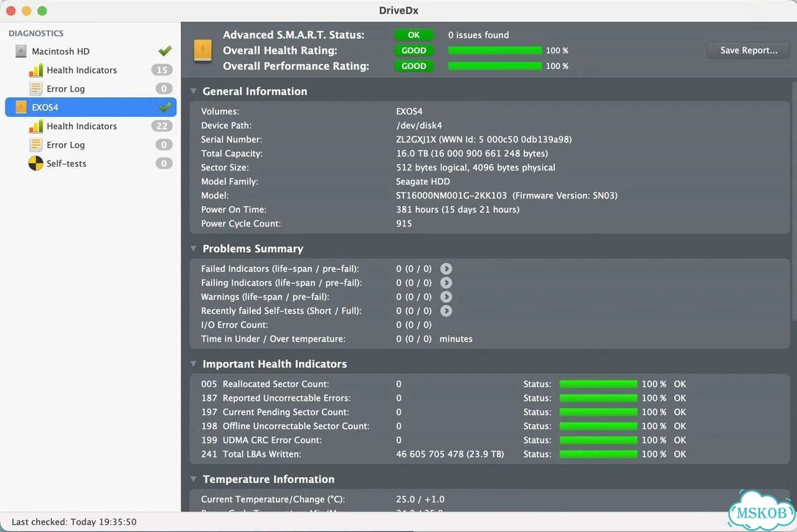
Task: Click badge 15 beside Macintosh HD Health Indicators
Action: (162, 70)
